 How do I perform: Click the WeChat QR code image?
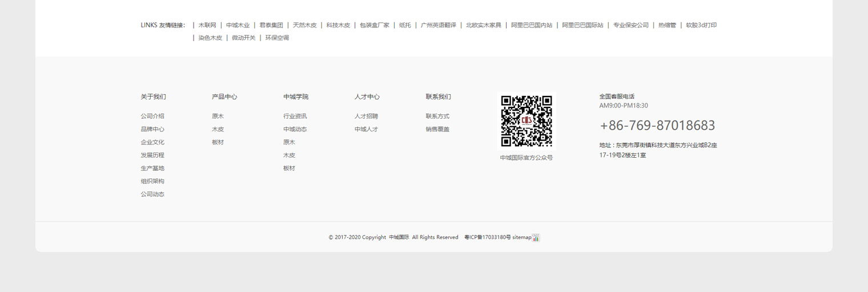pyautogui.click(x=526, y=121)
